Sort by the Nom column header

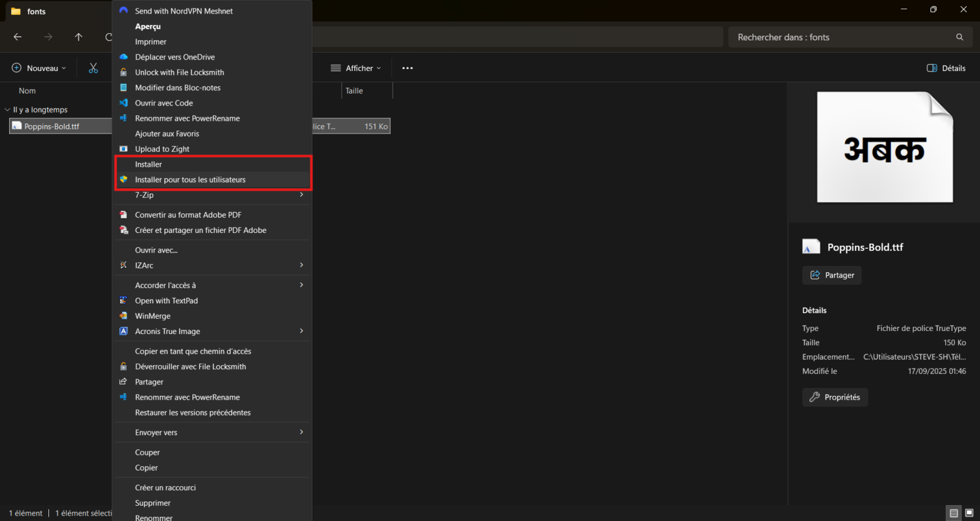[27, 91]
